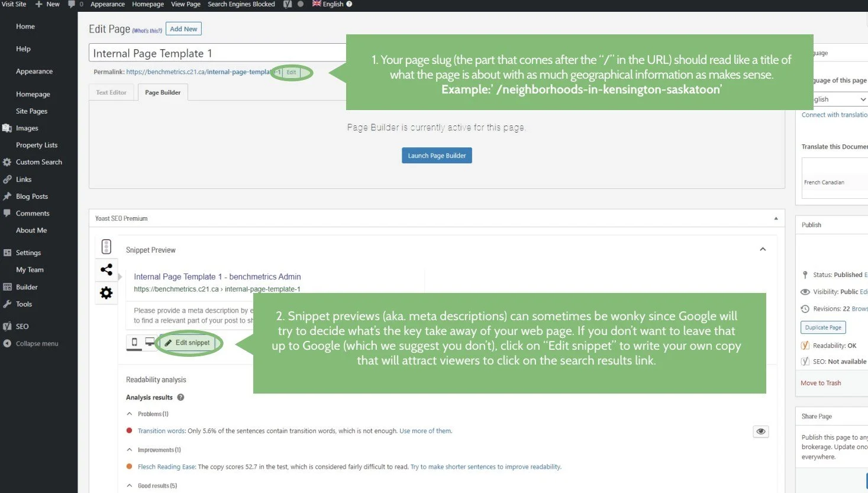Screen dimensions: 868x493
Task: Go to About Me in the sidebar
Action: 31,230
